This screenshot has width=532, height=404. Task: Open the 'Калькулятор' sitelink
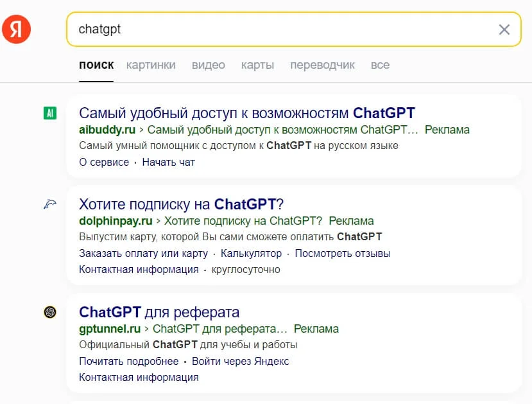click(251, 254)
